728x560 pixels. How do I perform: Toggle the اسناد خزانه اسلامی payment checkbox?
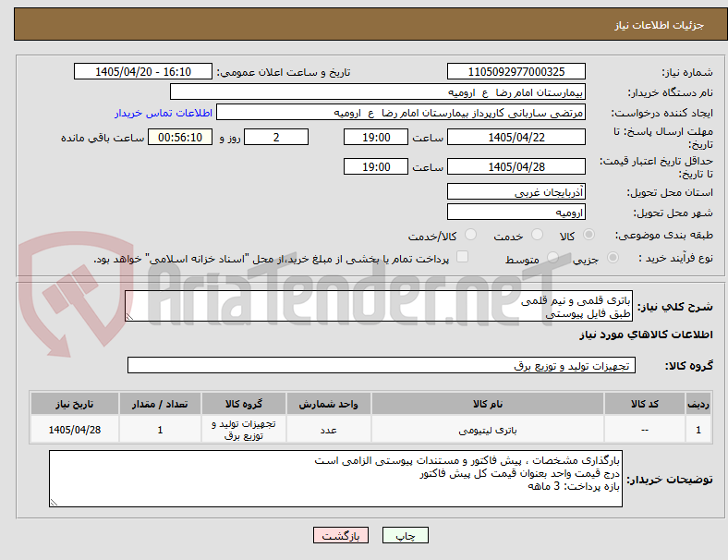coord(463,257)
